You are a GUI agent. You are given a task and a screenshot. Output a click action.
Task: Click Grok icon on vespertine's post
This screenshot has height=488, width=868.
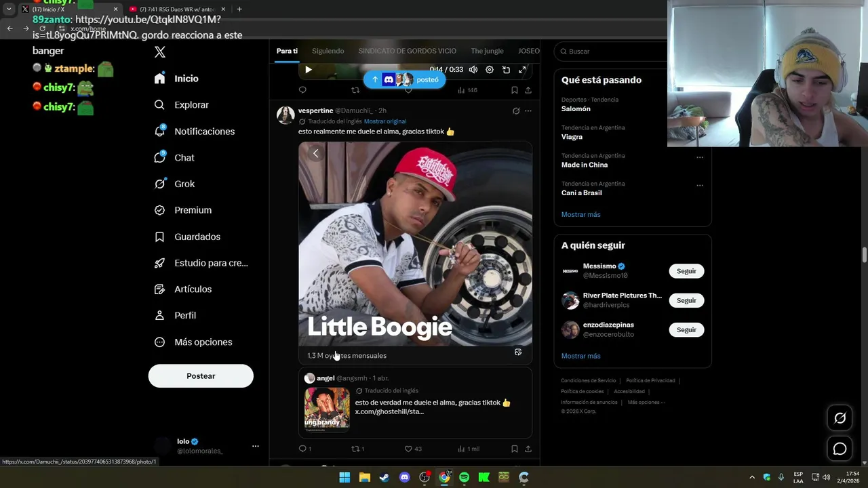click(x=516, y=111)
